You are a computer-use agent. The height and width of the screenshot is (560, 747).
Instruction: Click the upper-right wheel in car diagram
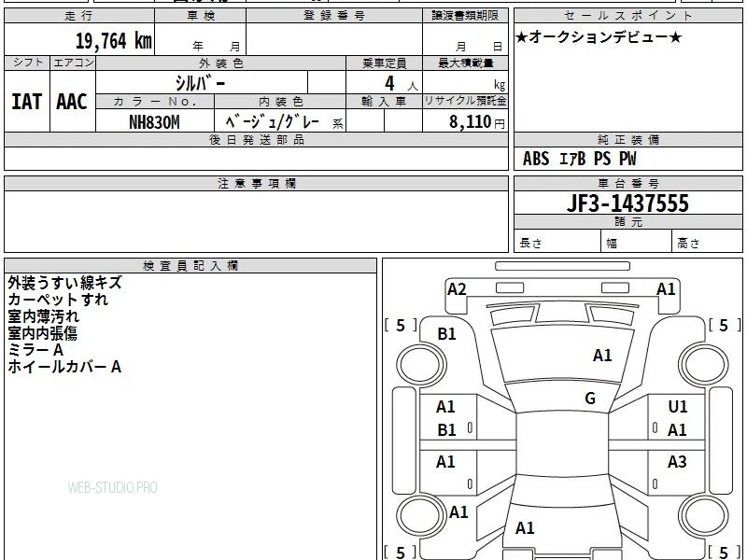[703, 365]
